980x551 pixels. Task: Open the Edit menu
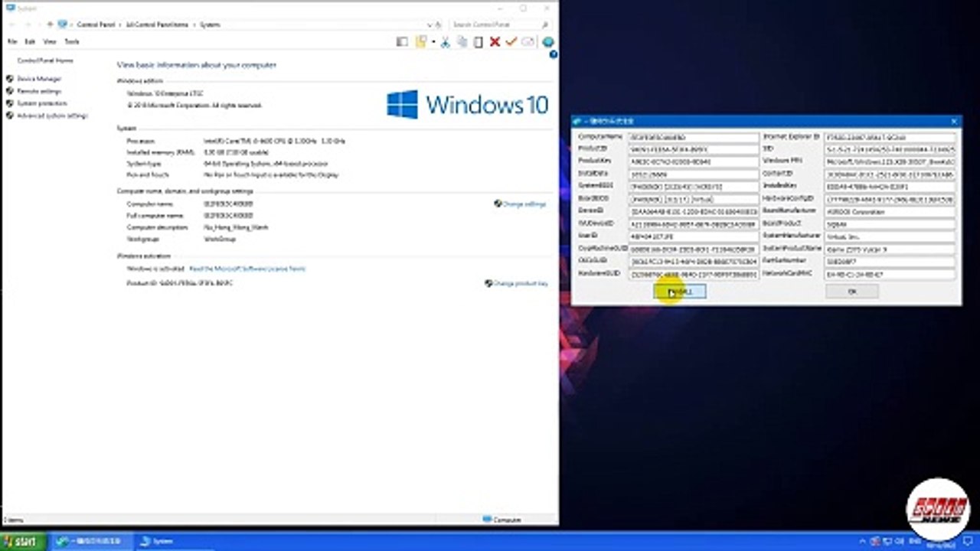(x=30, y=42)
